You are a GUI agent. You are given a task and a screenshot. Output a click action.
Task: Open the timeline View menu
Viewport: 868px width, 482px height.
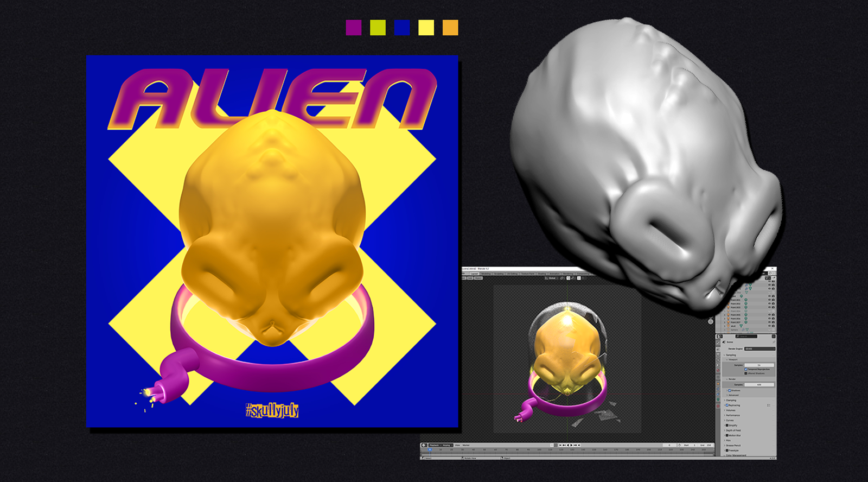[457, 445]
